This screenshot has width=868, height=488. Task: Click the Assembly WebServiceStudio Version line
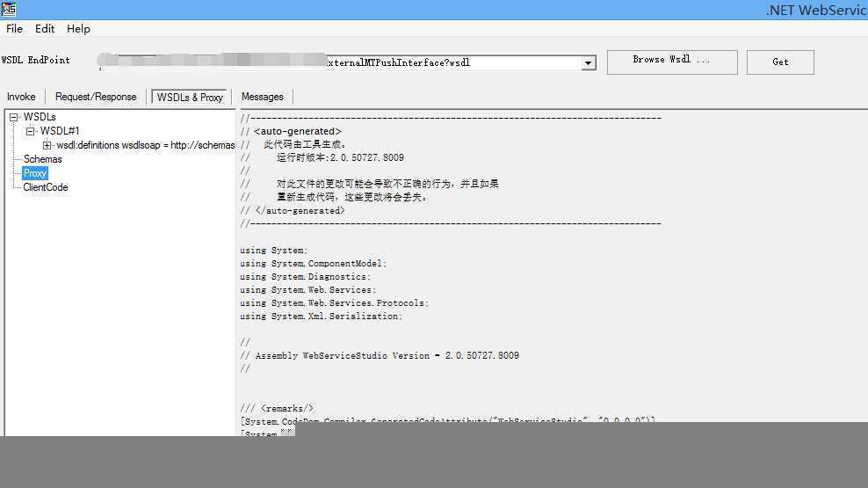tap(380, 355)
